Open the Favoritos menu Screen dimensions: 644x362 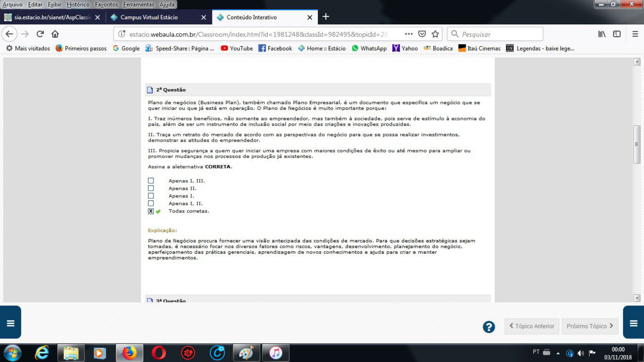(106, 4)
